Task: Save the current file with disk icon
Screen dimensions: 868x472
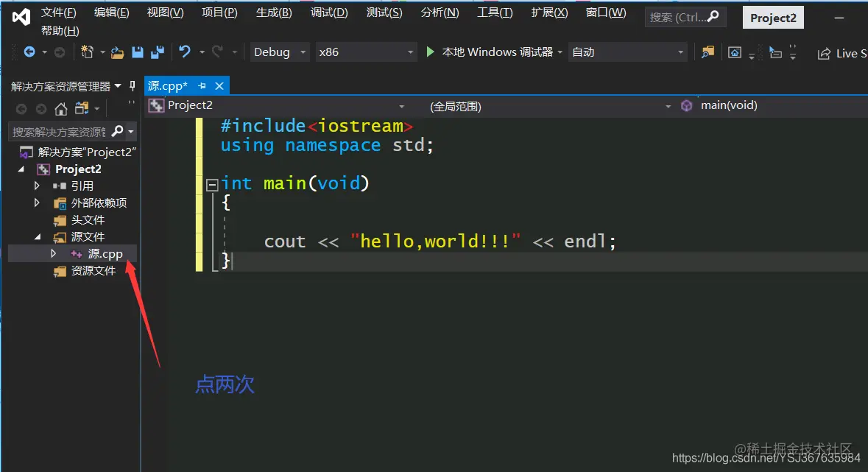Action: (138, 52)
